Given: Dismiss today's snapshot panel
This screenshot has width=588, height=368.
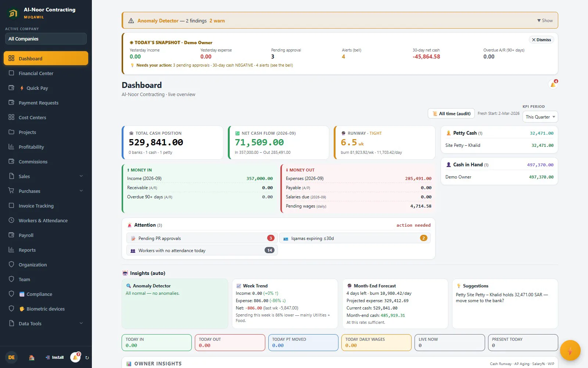Looking at the screenshot, I should click(541, 40).
